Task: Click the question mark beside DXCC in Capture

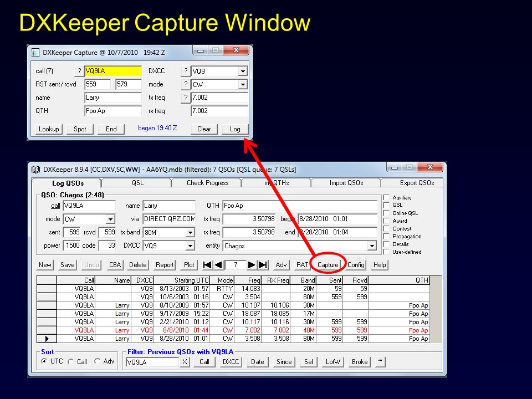Action: click(x=185, y=71)
